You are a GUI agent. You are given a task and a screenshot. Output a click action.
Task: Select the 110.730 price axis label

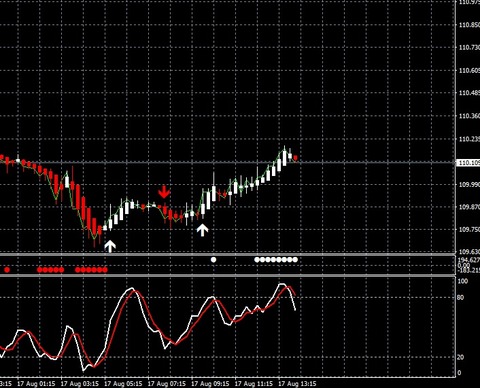469,48
